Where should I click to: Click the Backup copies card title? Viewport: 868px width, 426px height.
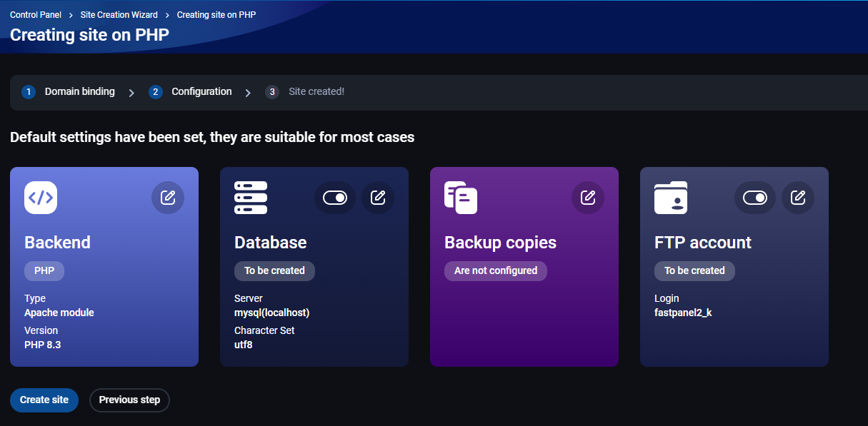click(500, 243)
